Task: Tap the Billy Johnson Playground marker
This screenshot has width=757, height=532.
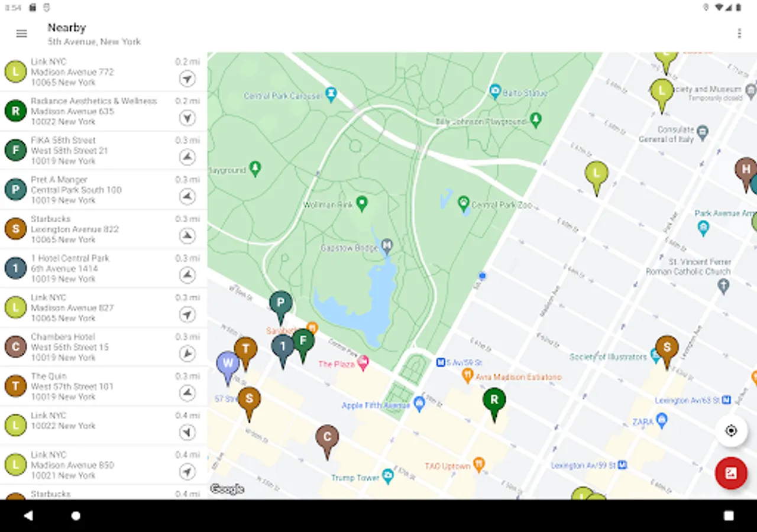Action: coord(536,119)
